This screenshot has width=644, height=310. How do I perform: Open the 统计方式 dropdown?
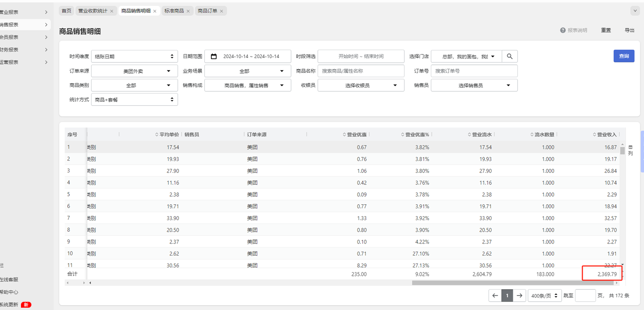(134, 100)
